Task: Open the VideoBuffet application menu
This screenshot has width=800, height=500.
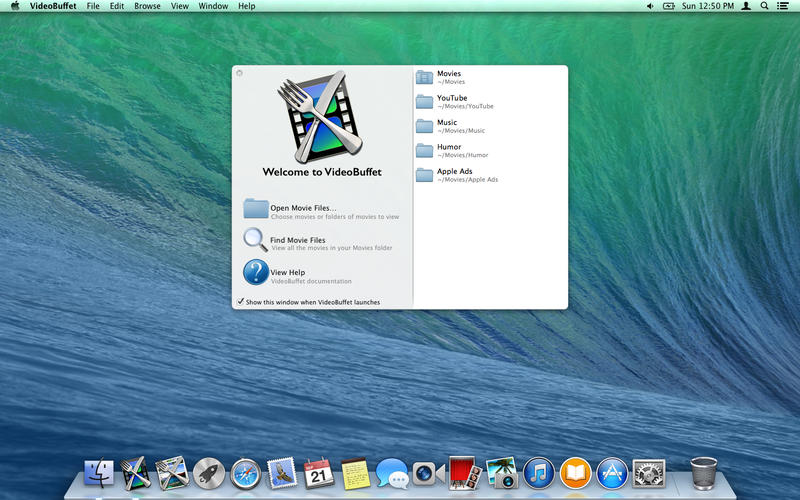Action: (53, 6)
